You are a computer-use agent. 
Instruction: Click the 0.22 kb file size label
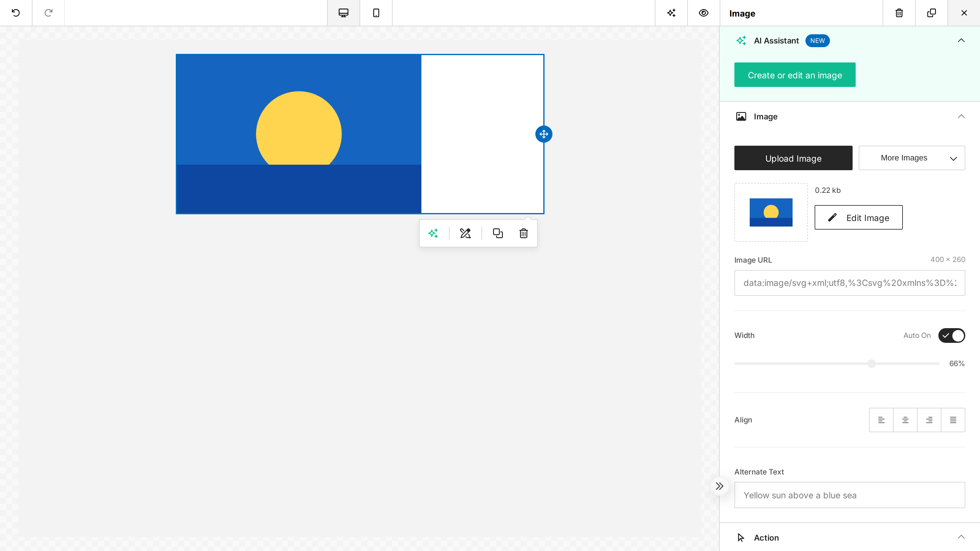point(827,190)
